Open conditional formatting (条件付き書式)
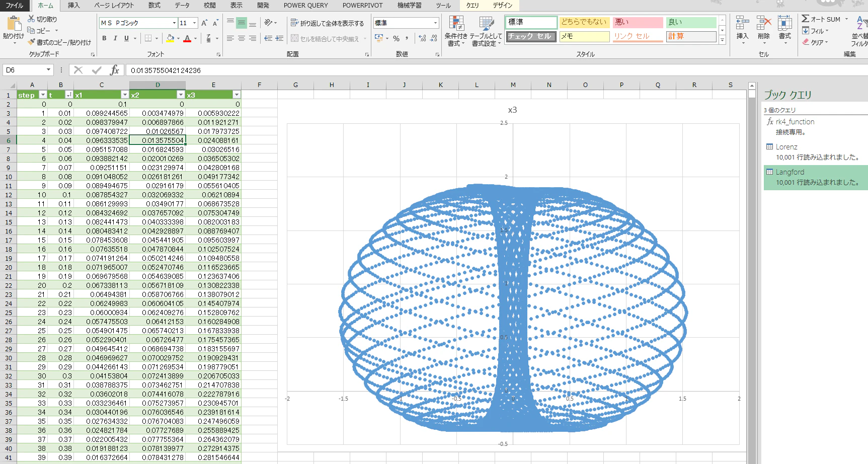The height and width of the screenshot is (464, 868). coord(456,31)
